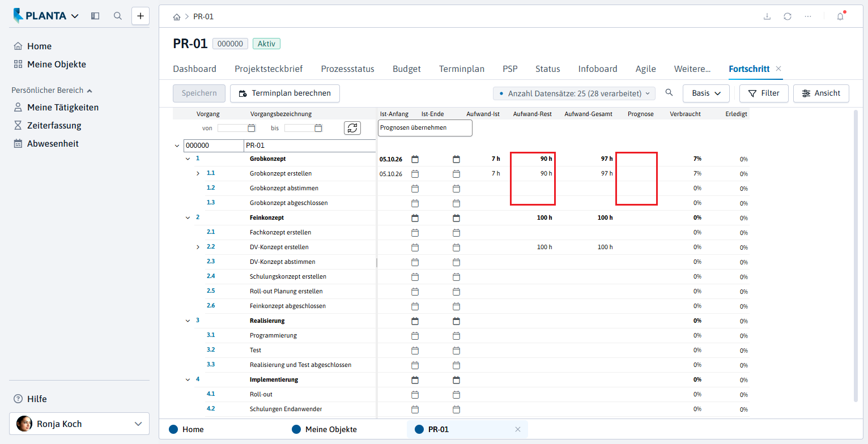Open the Anzahl Datensätze dropdown
Viewport: 868px width, 444px height.
(x=575, y=93)
